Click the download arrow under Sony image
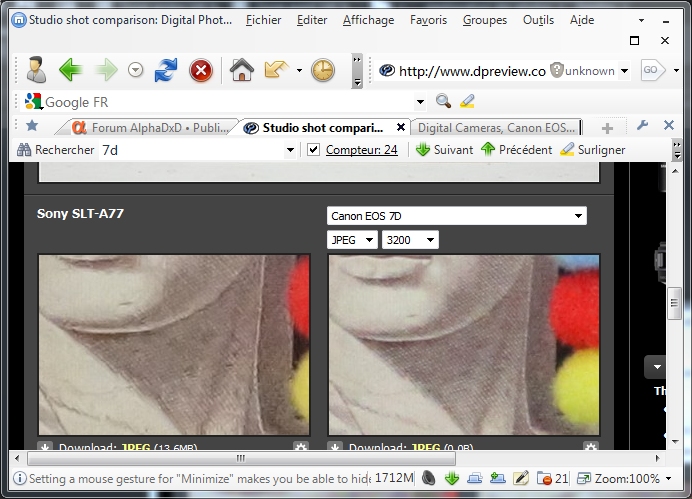This screenshot has height=499, width=692. coord(45,447)
